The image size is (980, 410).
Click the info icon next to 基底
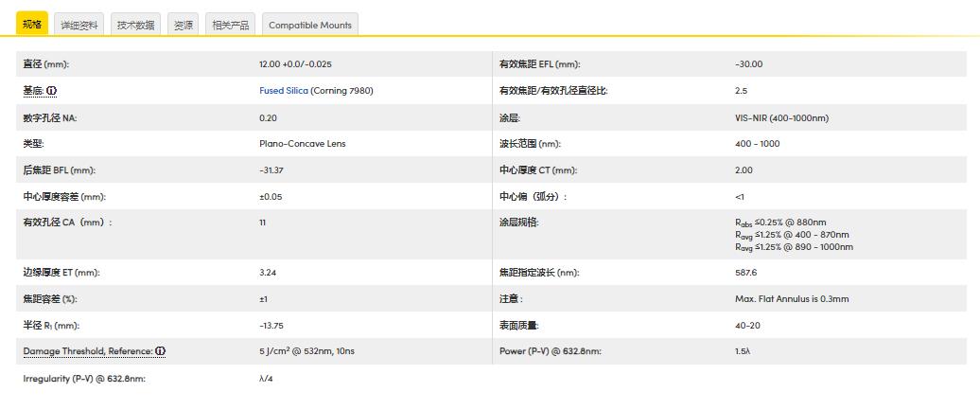(52, 91)
